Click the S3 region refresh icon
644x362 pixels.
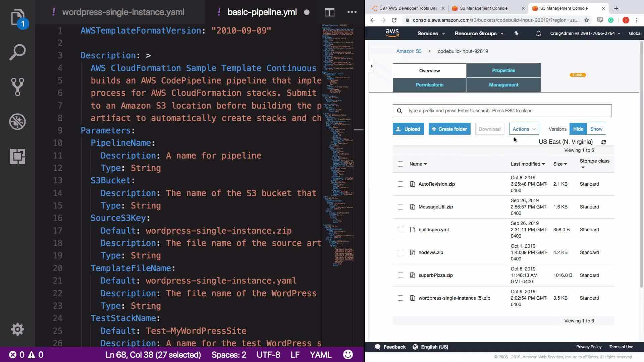604,142
